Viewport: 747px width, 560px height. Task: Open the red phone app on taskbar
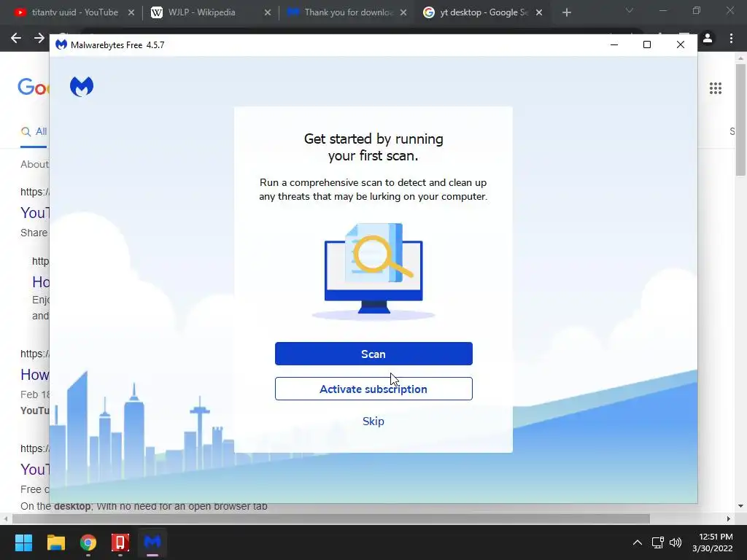tap(120, 542)
